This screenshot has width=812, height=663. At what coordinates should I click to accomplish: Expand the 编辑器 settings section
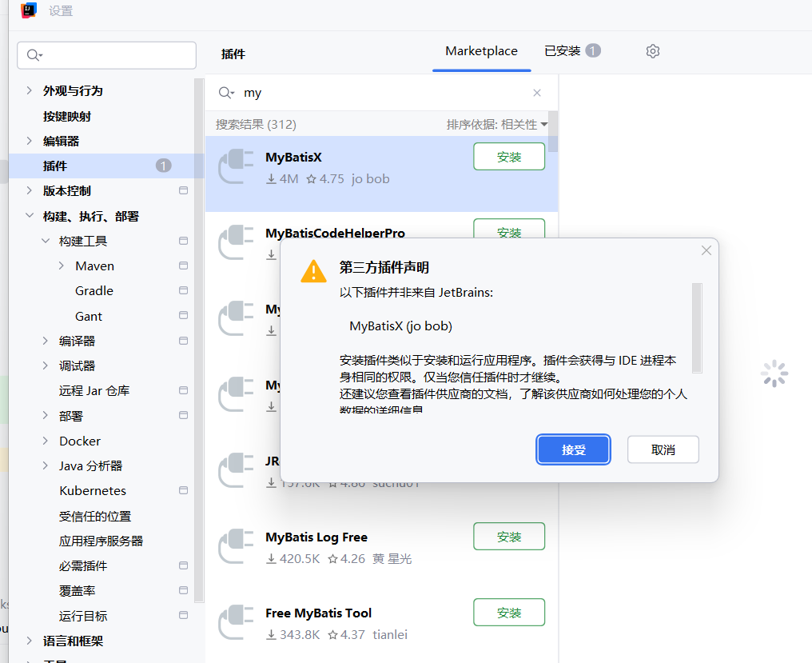(x=29, y=141)
